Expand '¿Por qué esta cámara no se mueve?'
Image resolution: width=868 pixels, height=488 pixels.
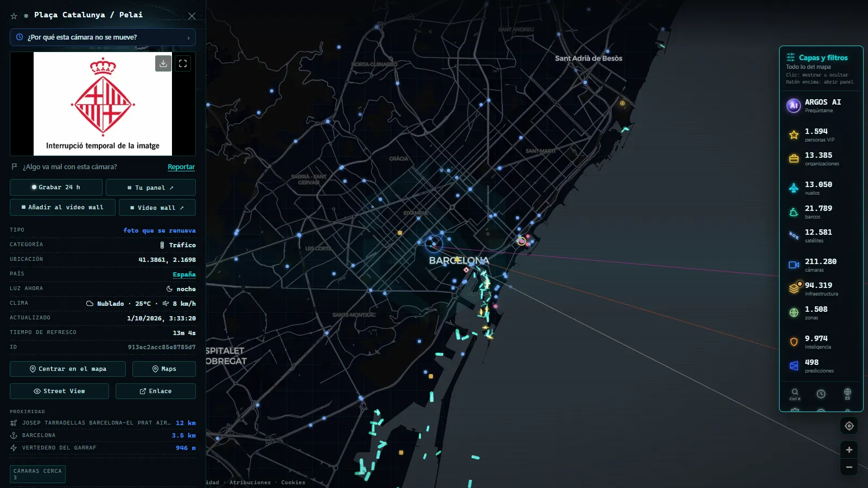[x=103, y=37]
